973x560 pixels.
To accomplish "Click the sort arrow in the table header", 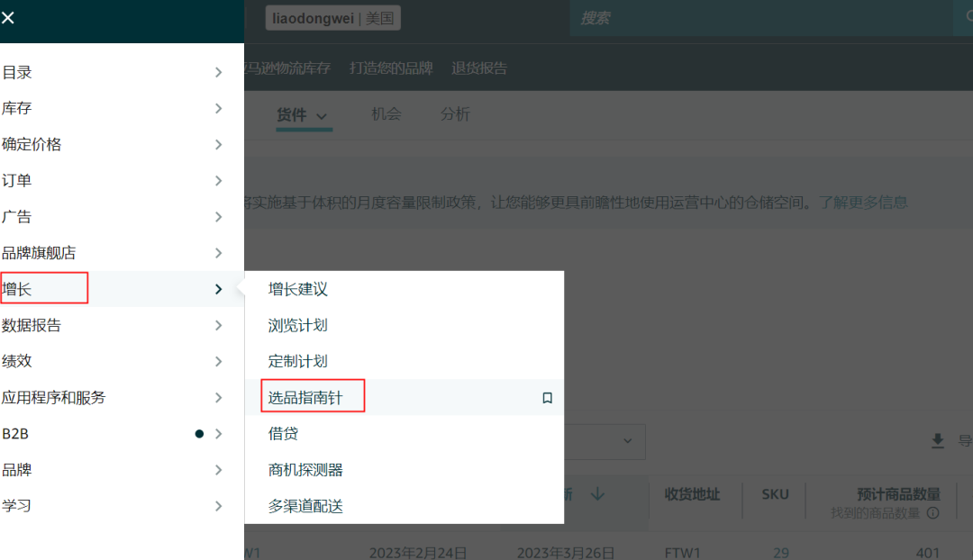I will tap(596, 492).
